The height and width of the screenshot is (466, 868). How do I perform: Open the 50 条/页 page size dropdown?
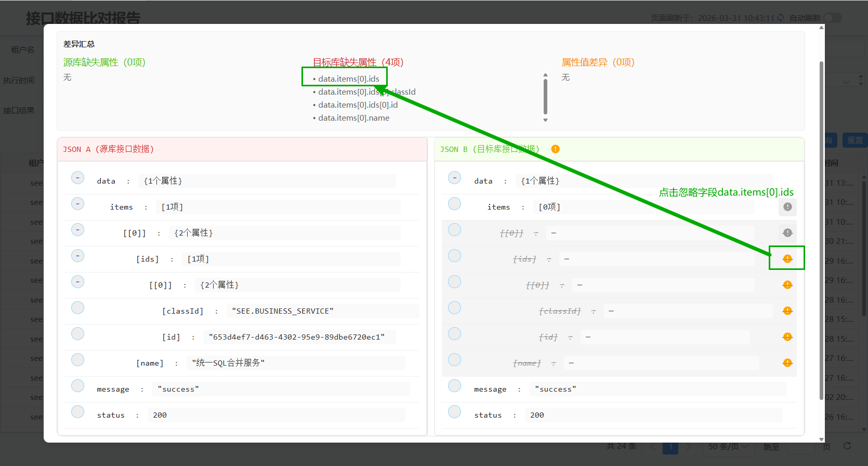728,447
